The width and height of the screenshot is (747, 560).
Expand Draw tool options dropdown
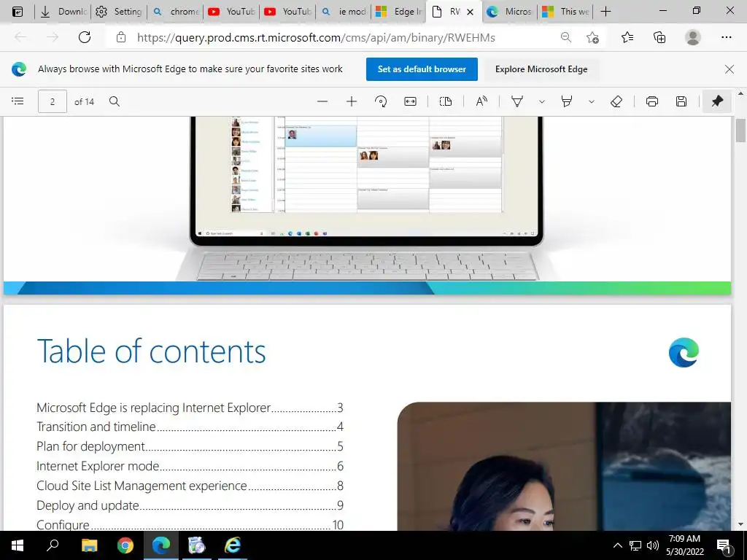coord(542,101)
